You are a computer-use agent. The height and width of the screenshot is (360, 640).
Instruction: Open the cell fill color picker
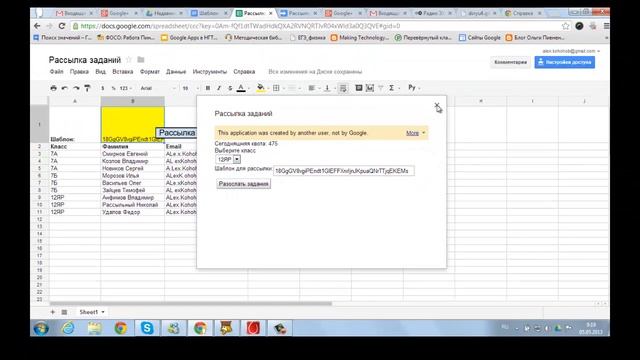pos(262,88)
